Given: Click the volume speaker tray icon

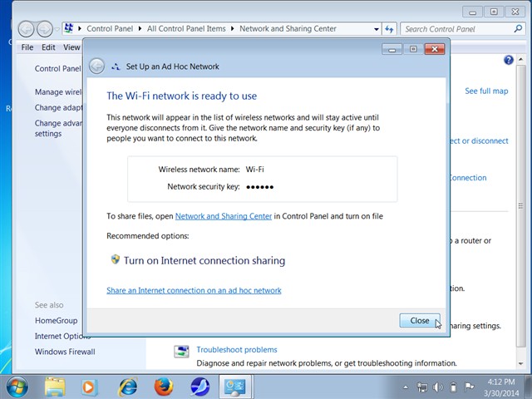Looking at the screenshot, I should 438,387.
